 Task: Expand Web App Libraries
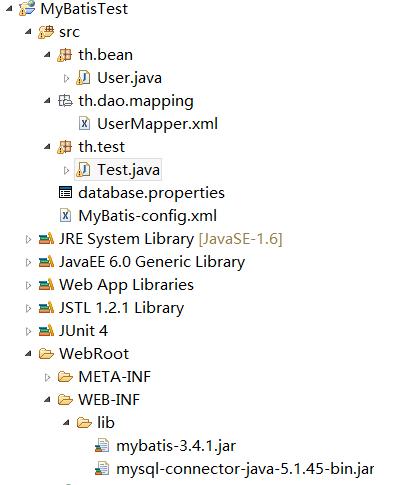[28, 285]
